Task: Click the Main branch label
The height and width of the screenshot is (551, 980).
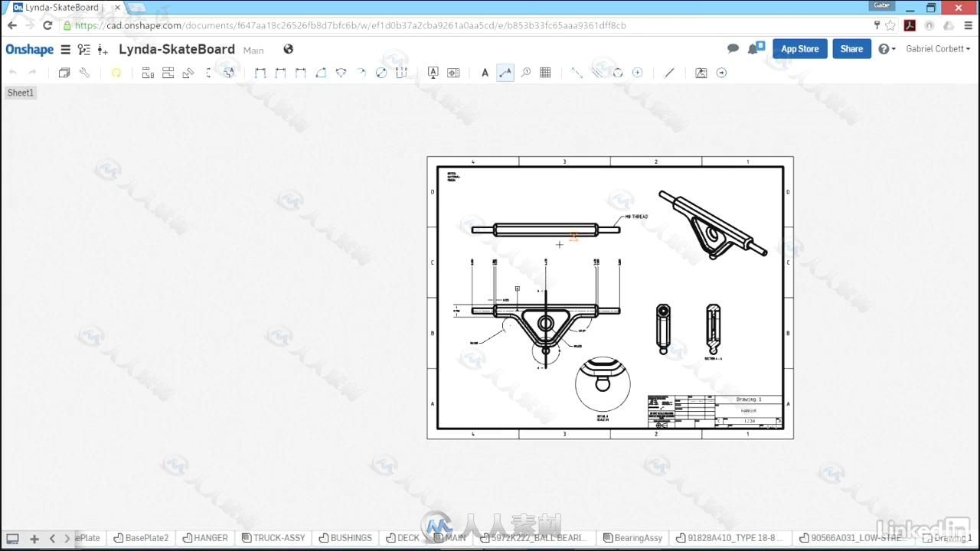Action: click(x=253, y=51)
